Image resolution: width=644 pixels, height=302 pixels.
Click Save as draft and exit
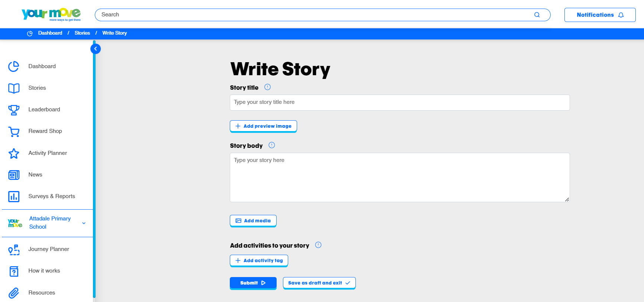(x=319, y=283)
